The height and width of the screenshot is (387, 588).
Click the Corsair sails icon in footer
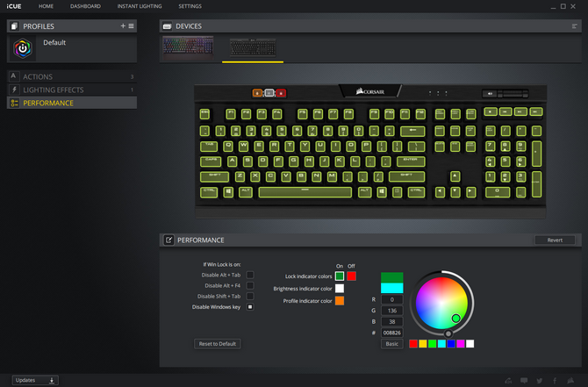click(570, 380)
